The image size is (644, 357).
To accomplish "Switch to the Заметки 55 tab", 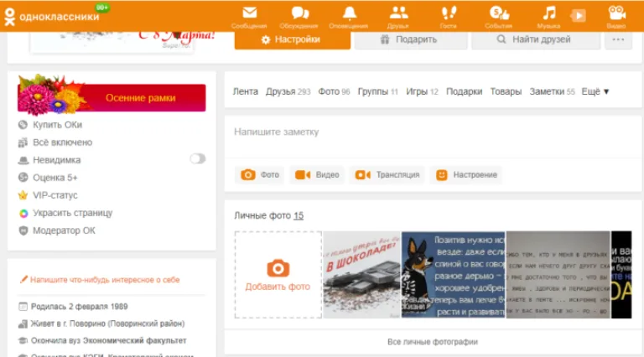I will [x=552, y=91].
